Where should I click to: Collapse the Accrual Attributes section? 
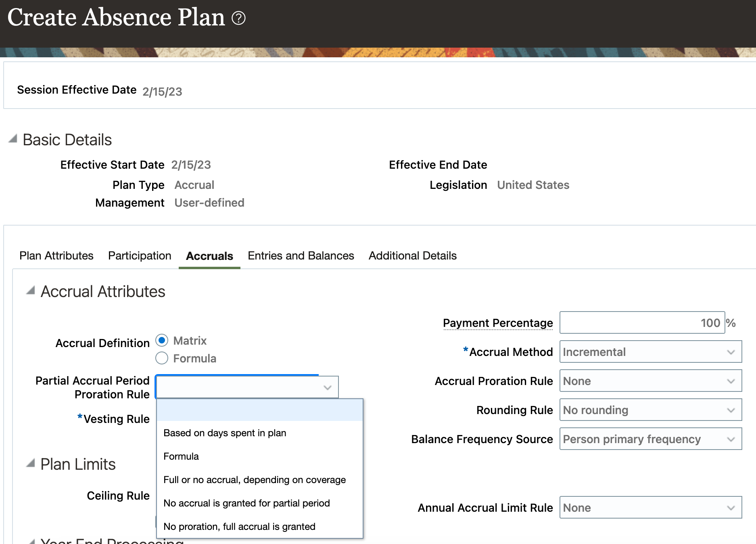[x=31, y=291]
